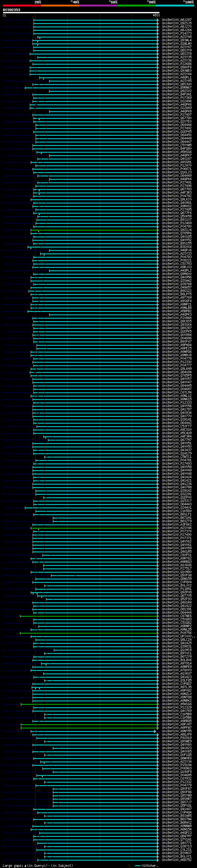Select label UniRef100_Q3LFQ5
Screen dimensions: 197x868
177,680
